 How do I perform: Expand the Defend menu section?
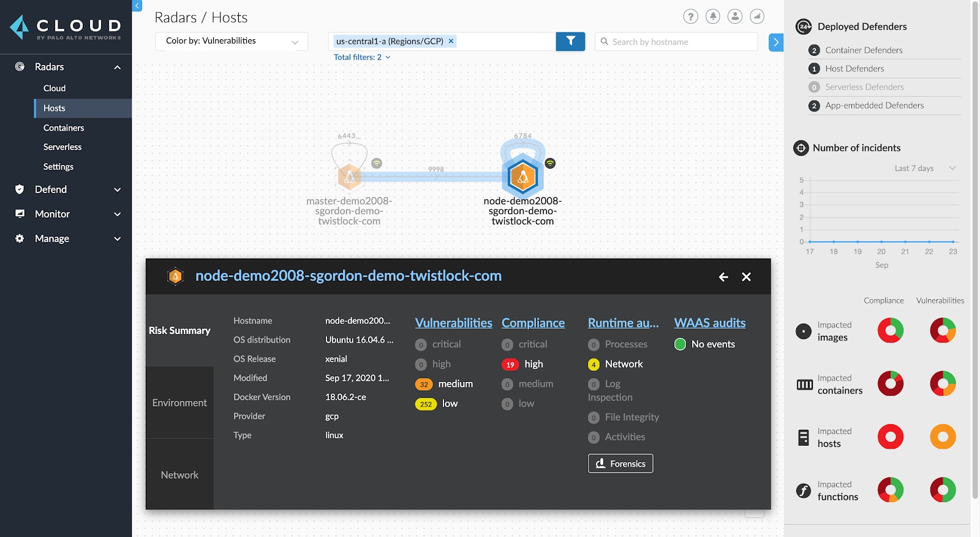(117, 189)
